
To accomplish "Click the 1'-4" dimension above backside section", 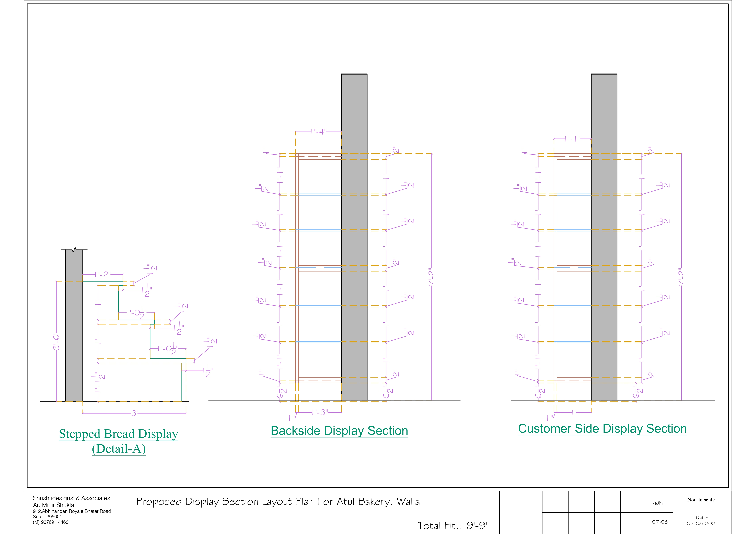I will [318, 132].
